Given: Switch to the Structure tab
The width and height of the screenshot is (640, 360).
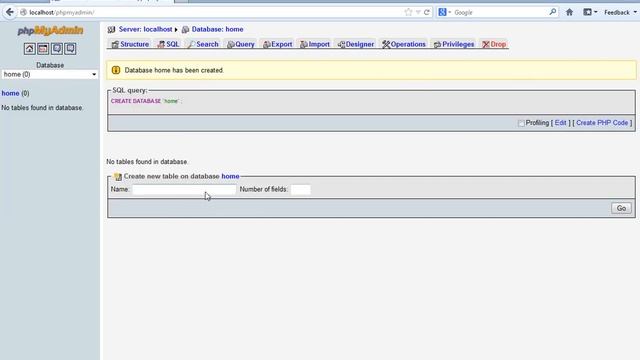Looking at the screenshot, I should (x=130, y=44).
